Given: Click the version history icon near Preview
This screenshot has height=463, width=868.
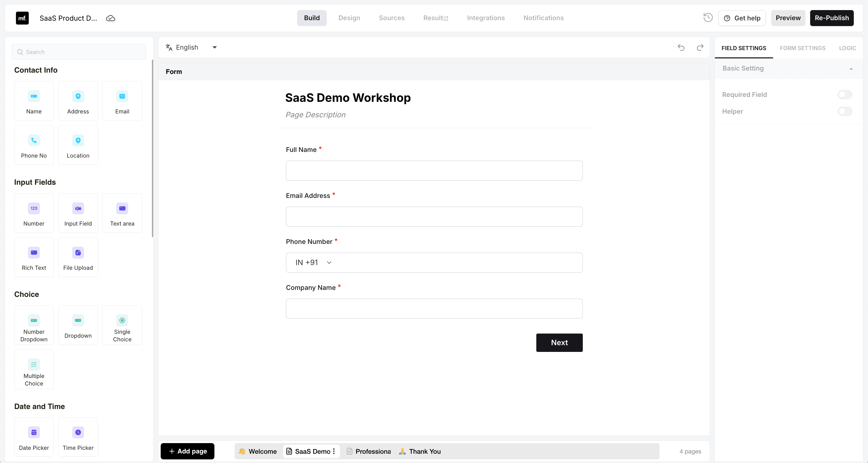Looking at the screenshot, I should pos(708,18).
